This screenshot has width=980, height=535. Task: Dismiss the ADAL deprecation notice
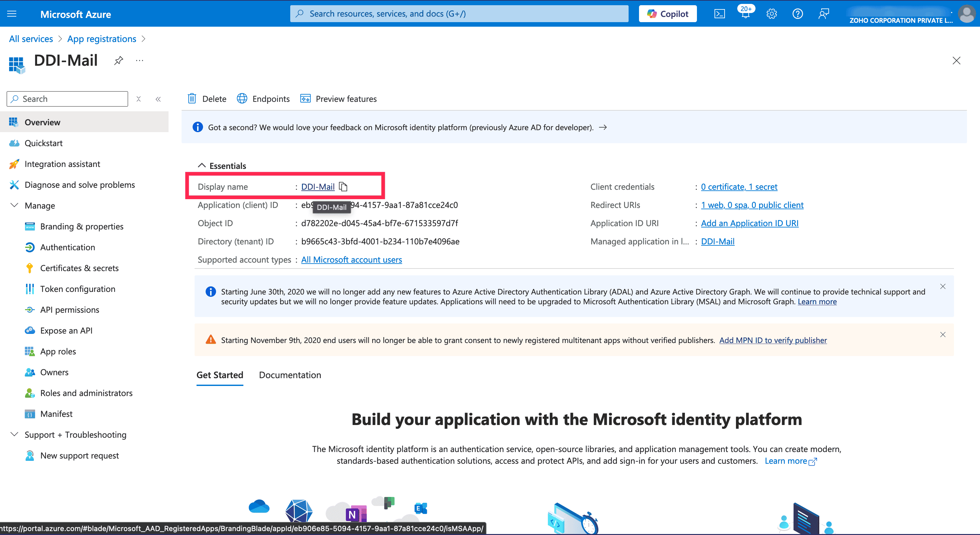tap(943, 286)
